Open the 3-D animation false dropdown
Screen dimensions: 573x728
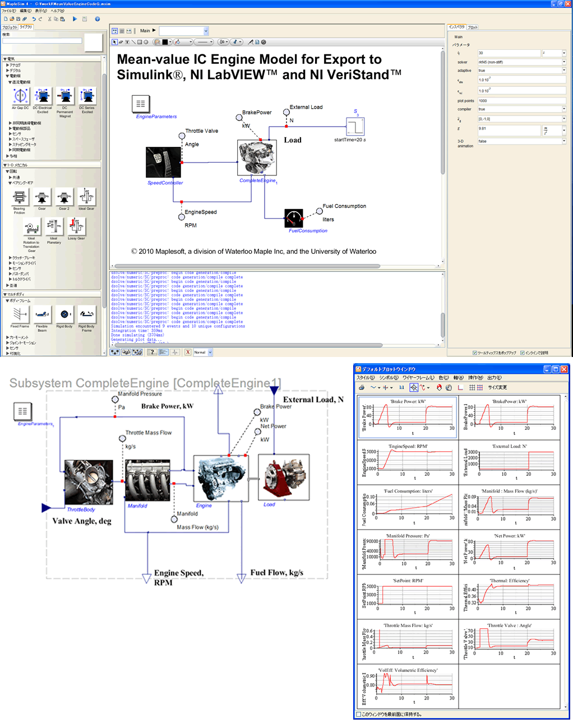point(564,141)
